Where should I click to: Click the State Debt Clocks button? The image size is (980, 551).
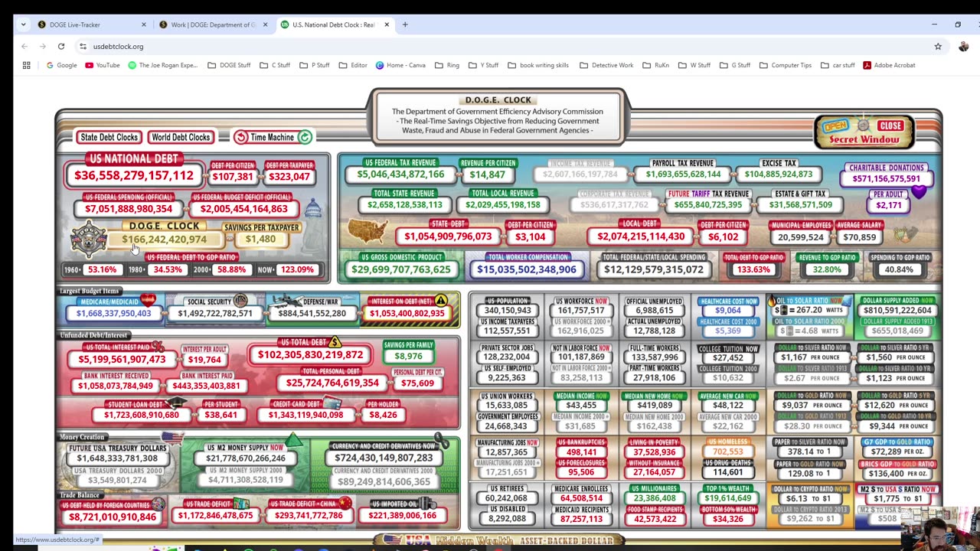click(x=109, y=137)
